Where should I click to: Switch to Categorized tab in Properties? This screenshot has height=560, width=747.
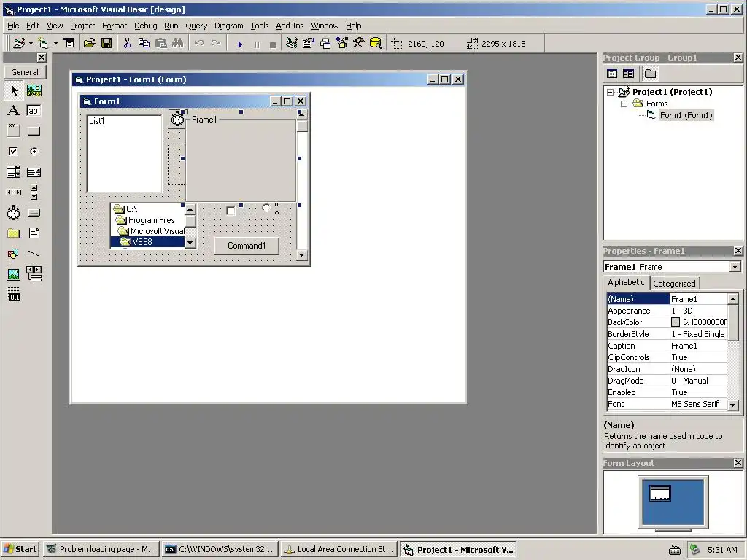674,284
